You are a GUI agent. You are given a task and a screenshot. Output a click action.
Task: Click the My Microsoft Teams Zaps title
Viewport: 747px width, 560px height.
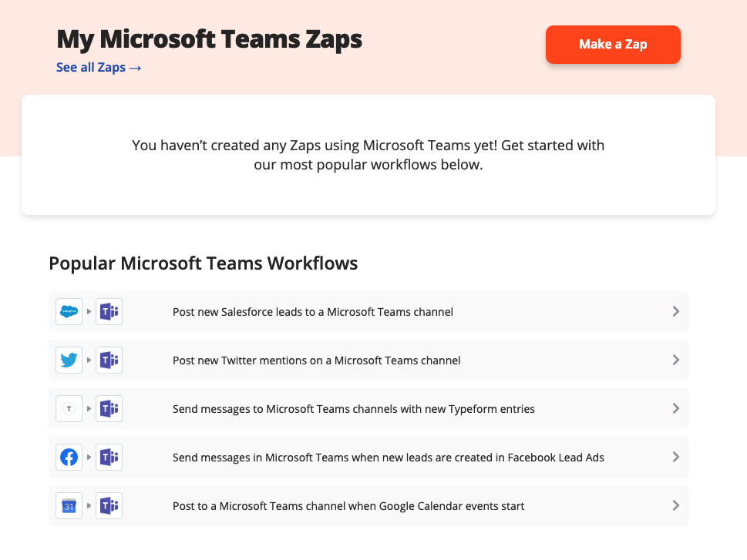click(x=210, y=39)
